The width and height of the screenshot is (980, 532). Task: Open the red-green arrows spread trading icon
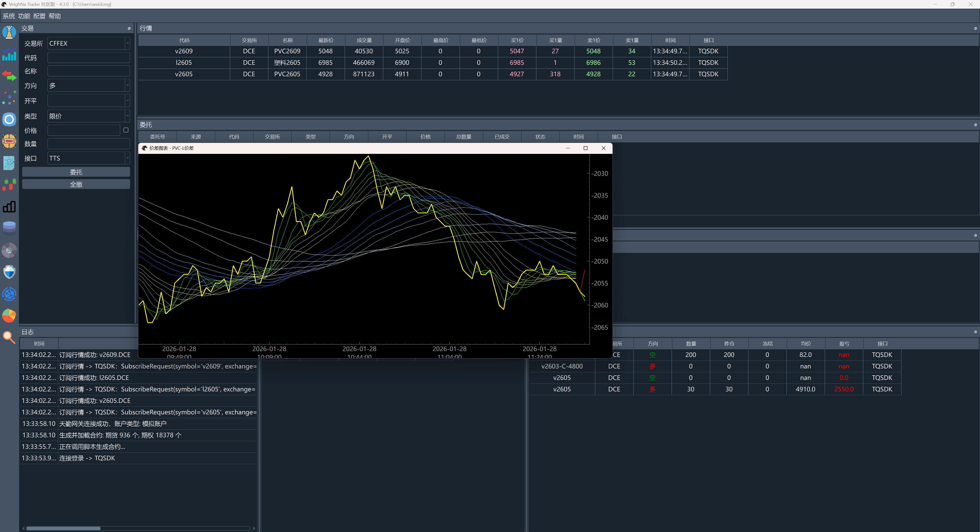click(x=9, y=76)
